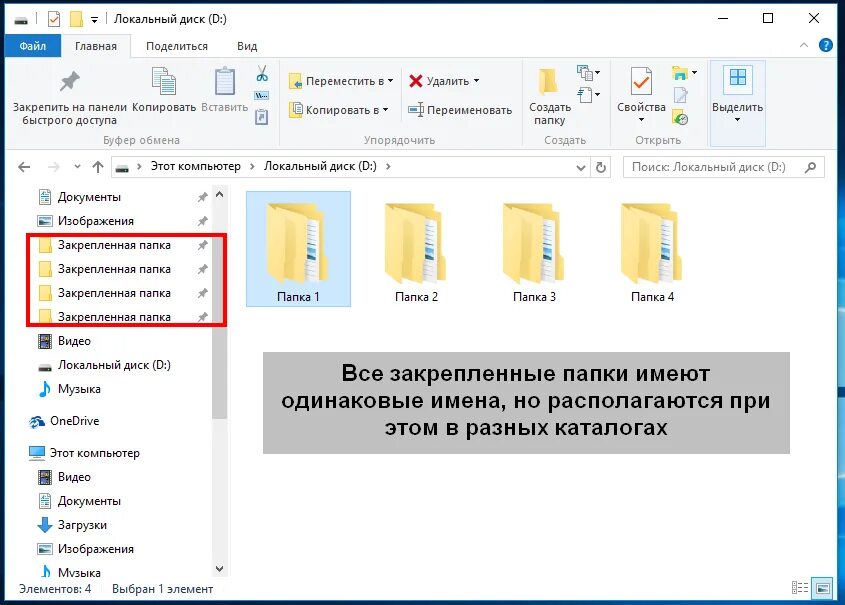Click the copy path icon under scissors
The image size is (845, 605).
[262, 95]
